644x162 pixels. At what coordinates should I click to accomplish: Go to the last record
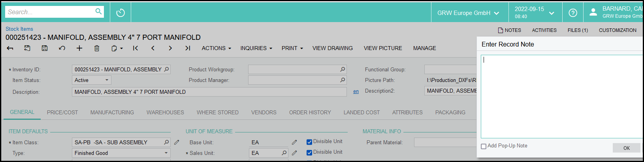(x=188, y=48)
